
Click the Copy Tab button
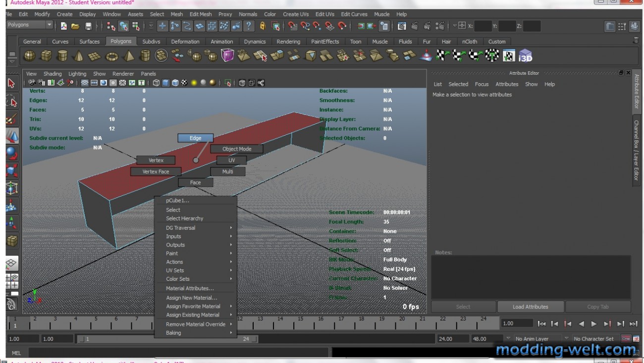tap(598, 307)
